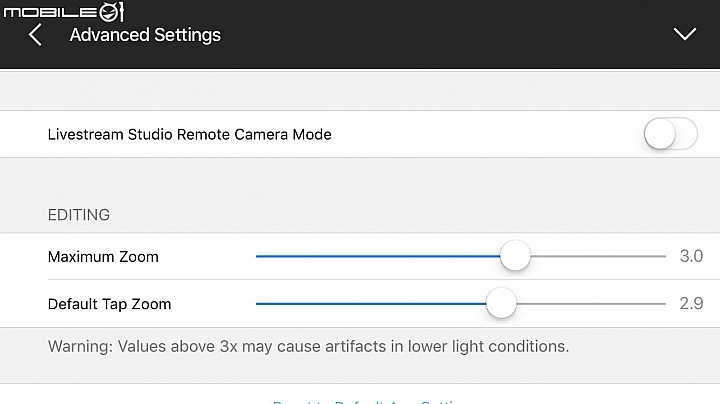Click the gray part of Default Tap Zoom track
720x404 pixels.
[x=591, y=303]
